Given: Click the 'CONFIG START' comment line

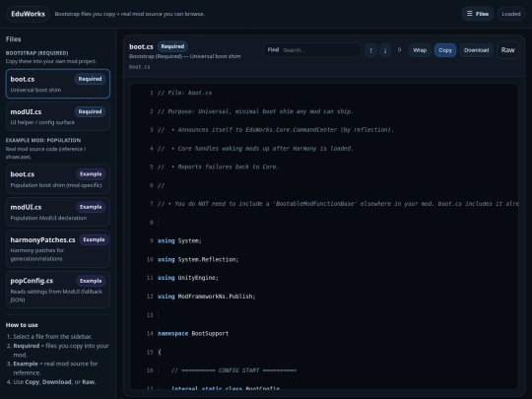Looking at the screenshot, I should 233,370.
